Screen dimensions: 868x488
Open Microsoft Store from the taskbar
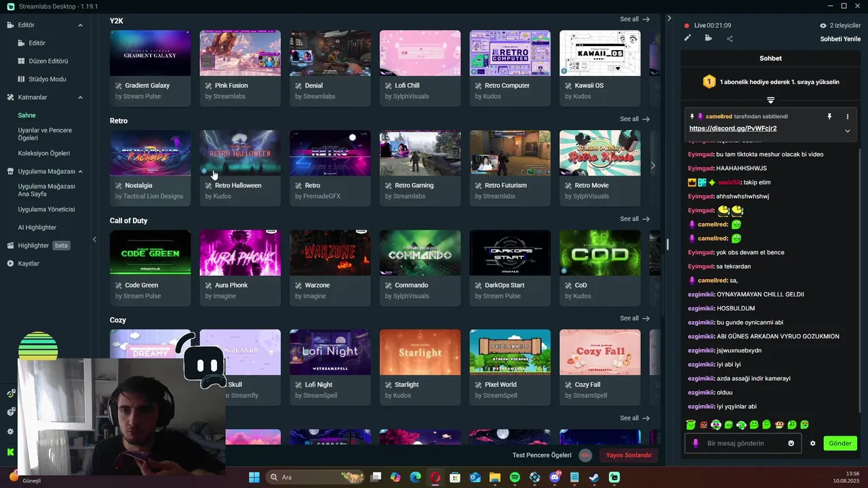coord(455,477)
